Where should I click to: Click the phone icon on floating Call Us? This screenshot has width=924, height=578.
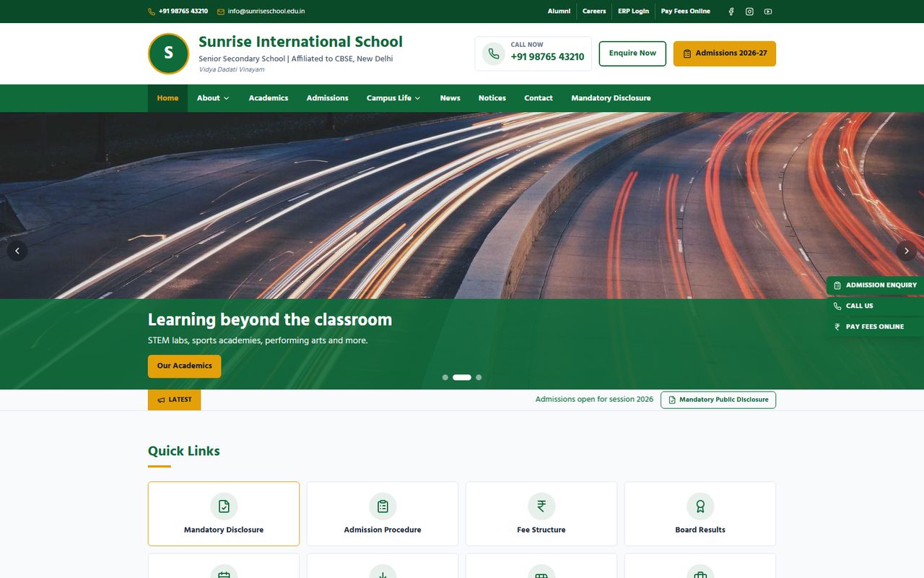[837, 306]
